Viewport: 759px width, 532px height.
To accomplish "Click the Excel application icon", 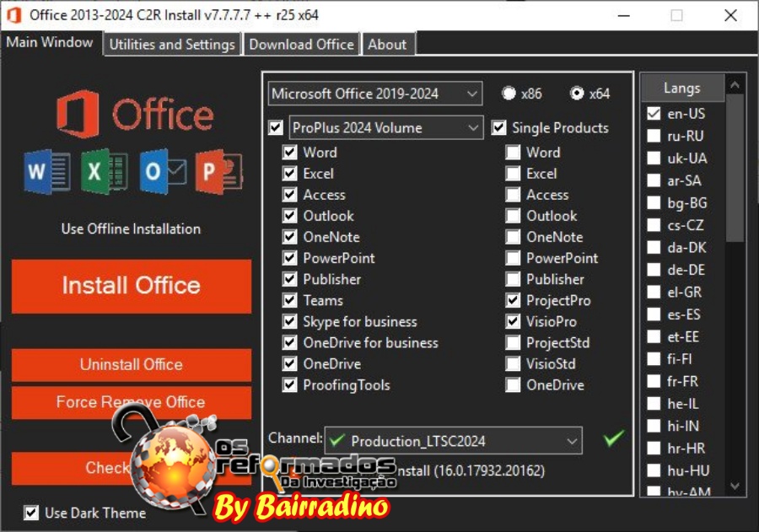I will [105, 172].
